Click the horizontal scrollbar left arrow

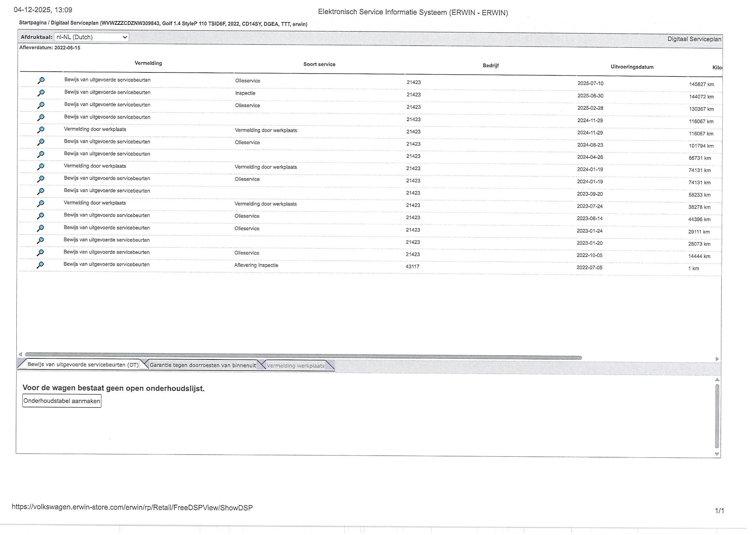[x=20, y=354]
